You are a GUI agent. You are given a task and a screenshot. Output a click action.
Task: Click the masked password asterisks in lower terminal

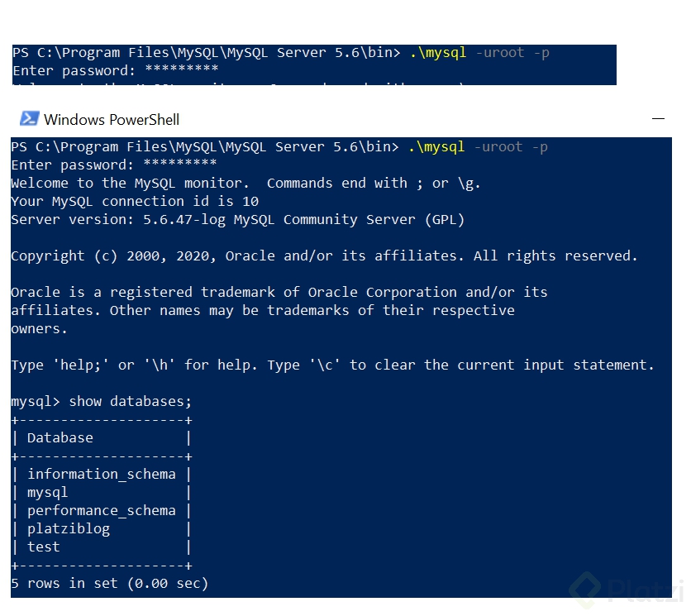(x=180, y=164)
